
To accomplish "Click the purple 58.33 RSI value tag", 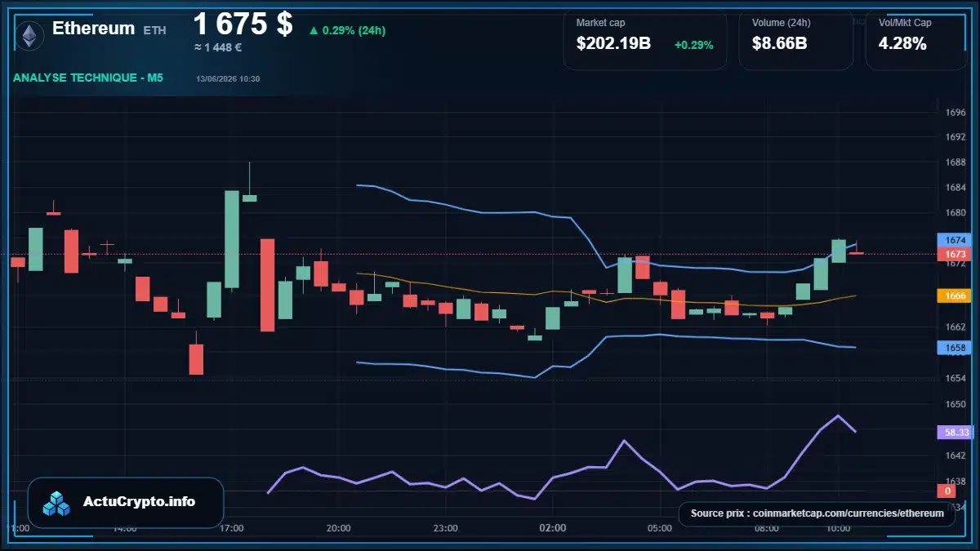I will [x=956, y=433].
